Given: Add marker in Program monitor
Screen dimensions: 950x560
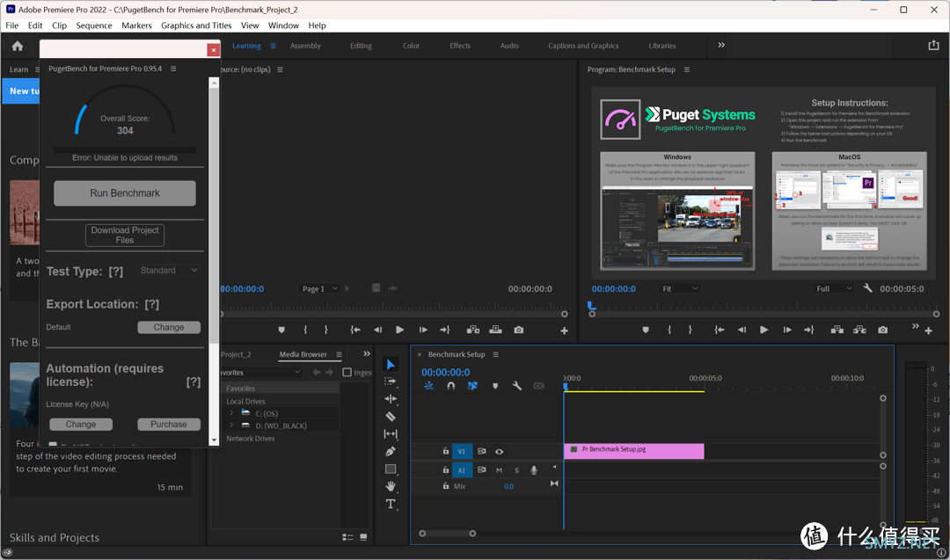Looking at the screenshot, I should coord(646,330).
